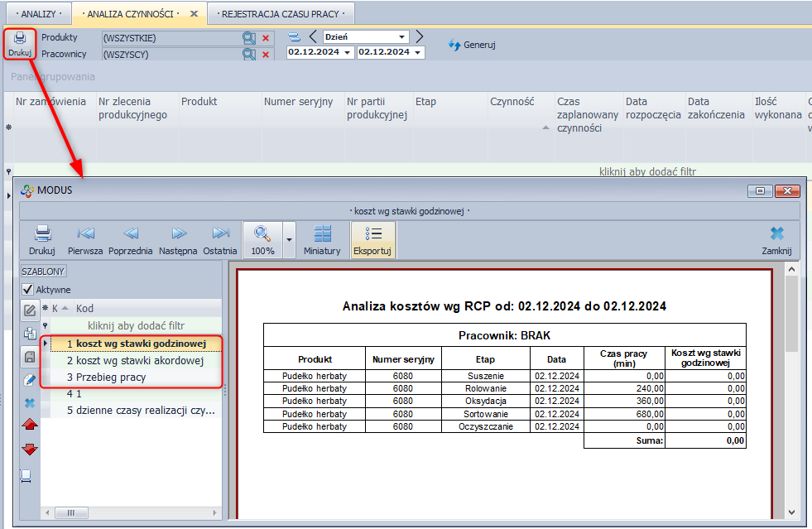Go to first page with Pierwsza
812x529 pixels.
pos(85,240)
